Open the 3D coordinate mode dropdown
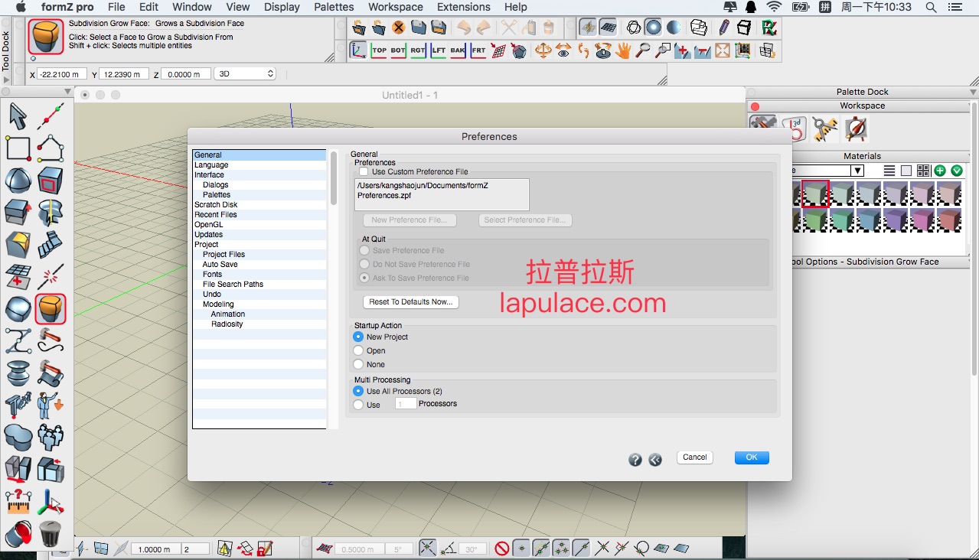The width and height of the screenshot is (979, 560). (x=245, y=74)
